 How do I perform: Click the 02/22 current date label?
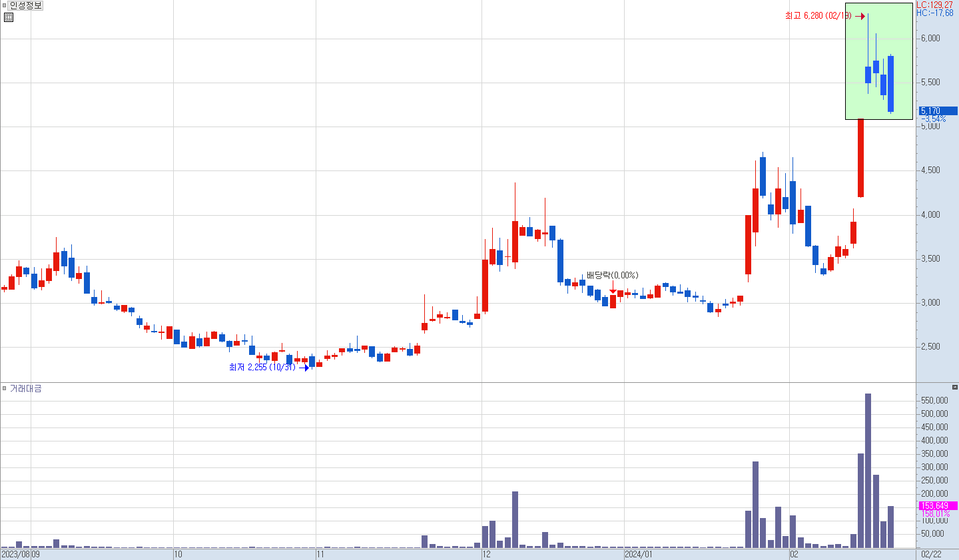pyautogui.click(x=931, y=555)
